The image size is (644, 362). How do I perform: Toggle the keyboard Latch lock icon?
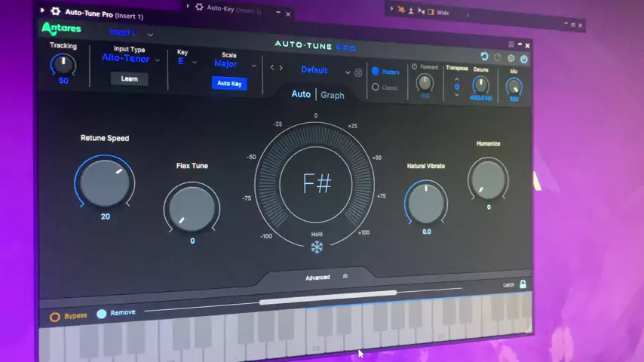pyautogui.click(x=523, y=284)
